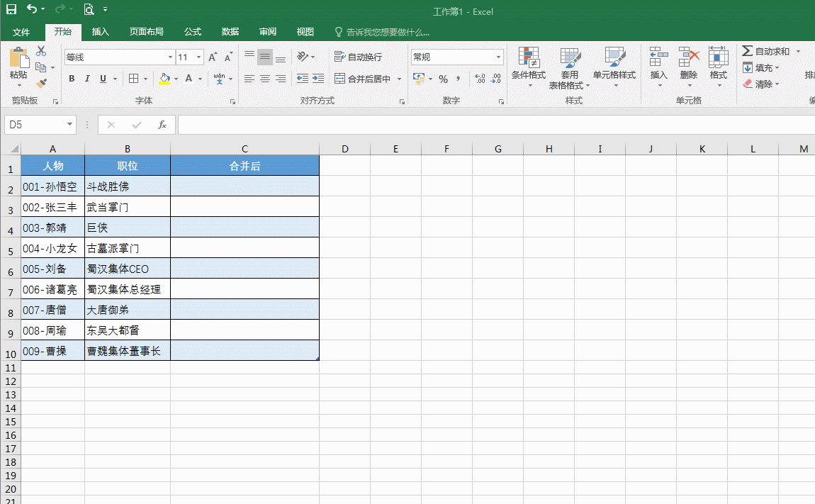
Task: Click the Cut scissors icon
Action: pyautogui.click(x=41, y=51)
